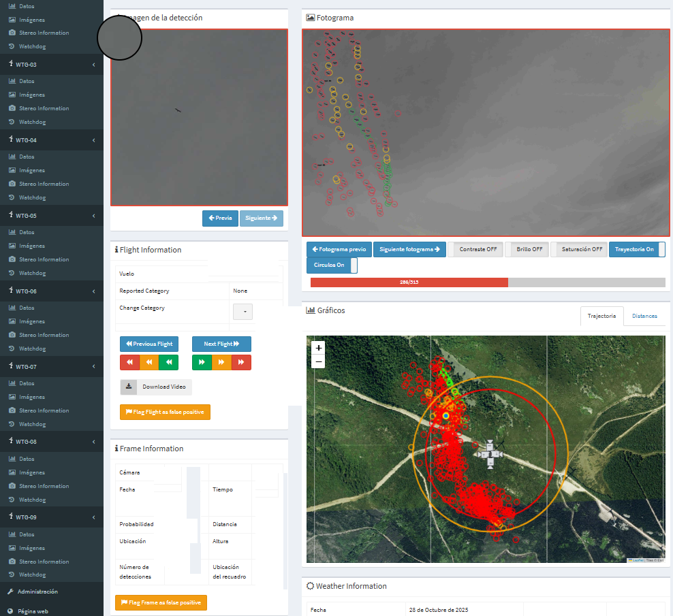
Task: Flag Flight as false positive
Action: coord(165,412)
